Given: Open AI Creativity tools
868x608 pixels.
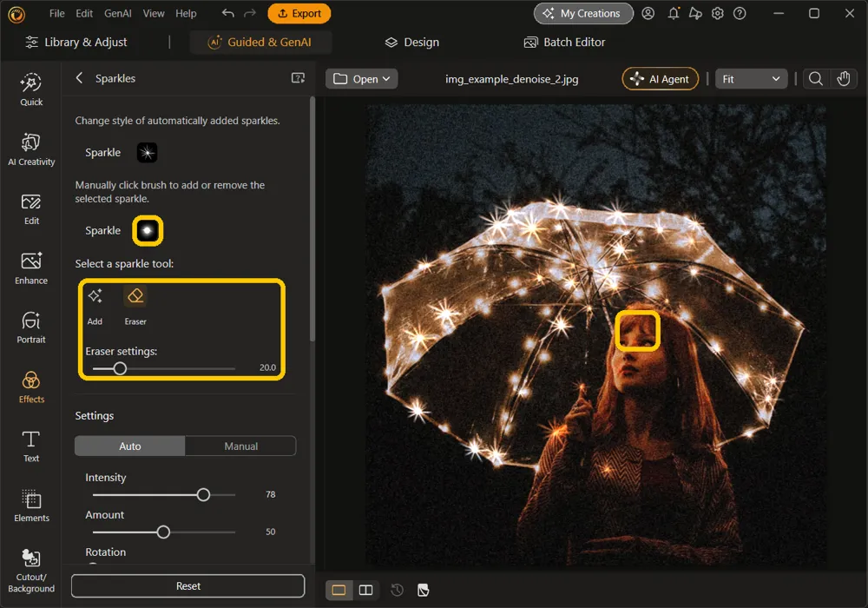Looking at the screenshot, I should 31,149.
